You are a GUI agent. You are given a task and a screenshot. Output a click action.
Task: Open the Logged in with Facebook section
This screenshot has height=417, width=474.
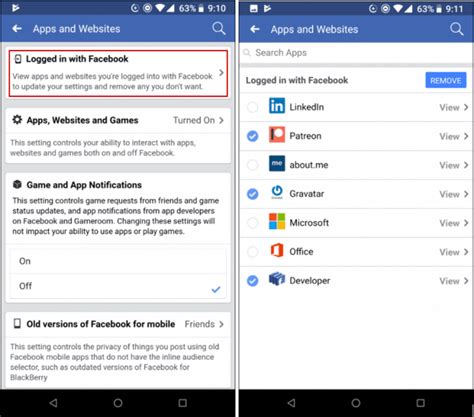(118, 73)
